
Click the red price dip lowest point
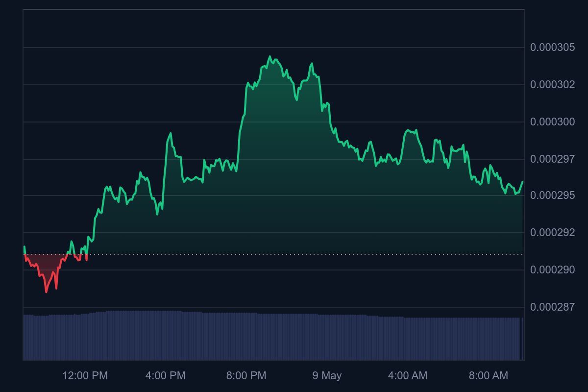[47, 292]
